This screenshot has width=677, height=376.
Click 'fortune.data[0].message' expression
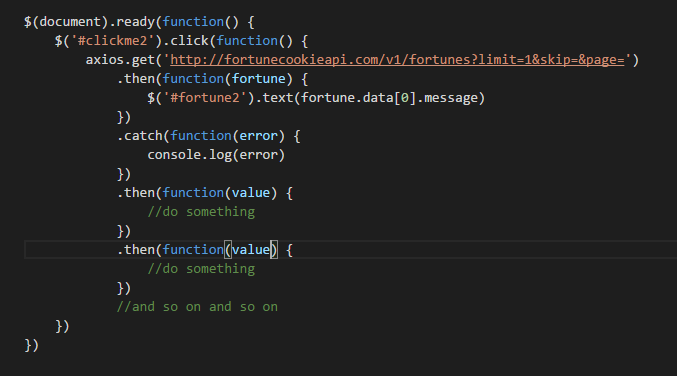pos(389,98)
